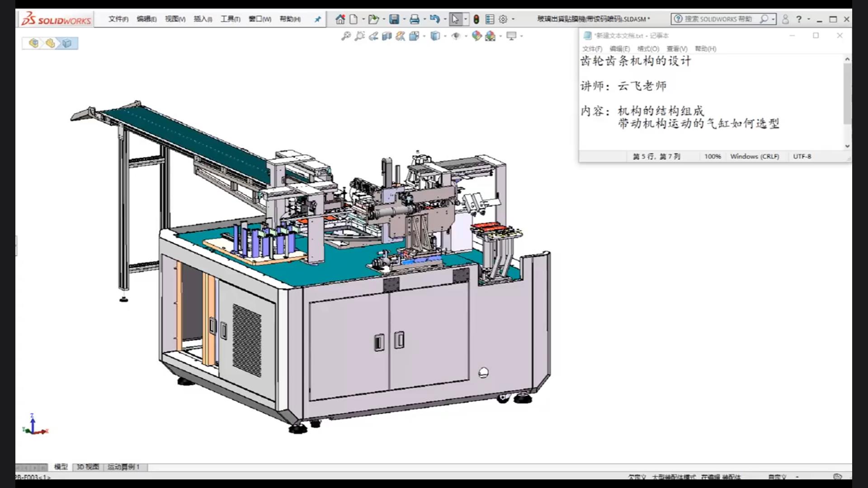The image size is (868, 488).
Task: Click Notepad scrollbar down arrow
Action: tap(847, 146)
